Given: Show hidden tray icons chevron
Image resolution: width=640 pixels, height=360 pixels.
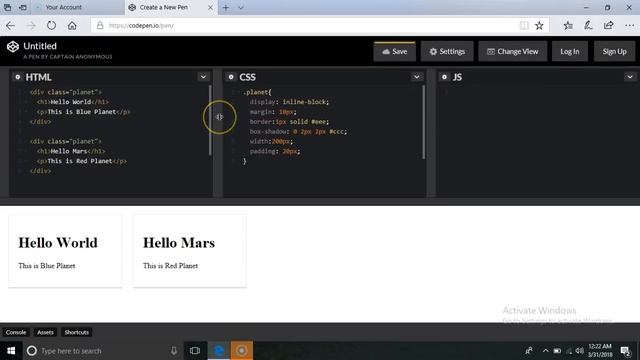Looking at the screenshot, I should point(545,351).
